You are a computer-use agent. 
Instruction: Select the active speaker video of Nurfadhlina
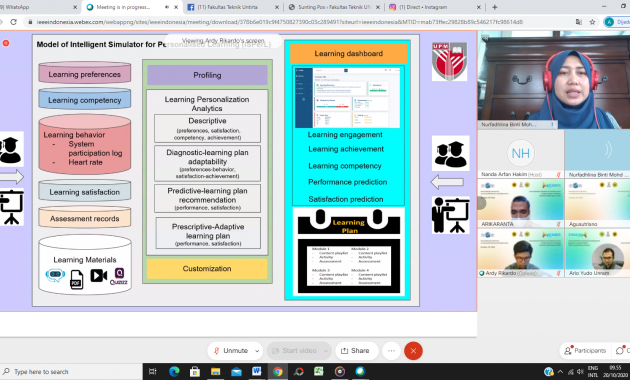coord(554,80)
